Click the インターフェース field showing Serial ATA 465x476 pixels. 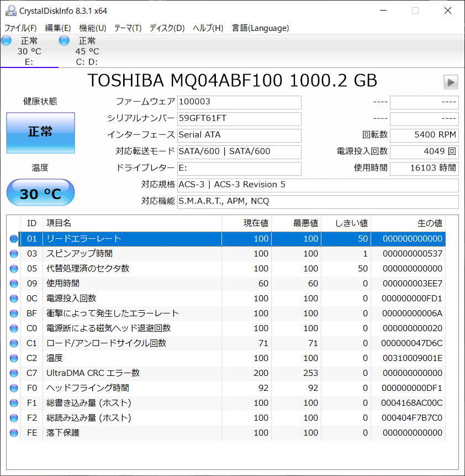click(239, 135)
